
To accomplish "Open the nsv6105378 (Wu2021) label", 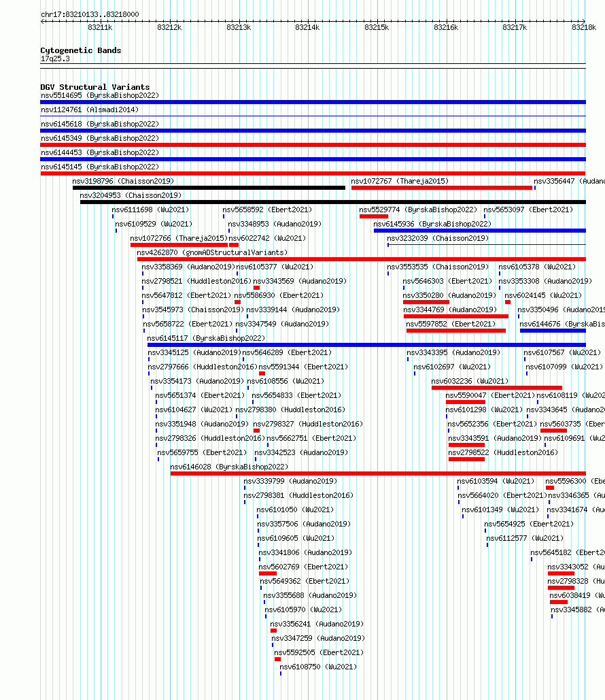I will click(537, 267).
